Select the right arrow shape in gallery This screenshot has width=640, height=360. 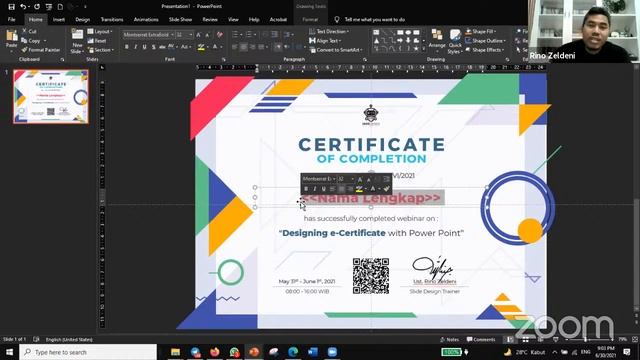[x=400, y=40]
